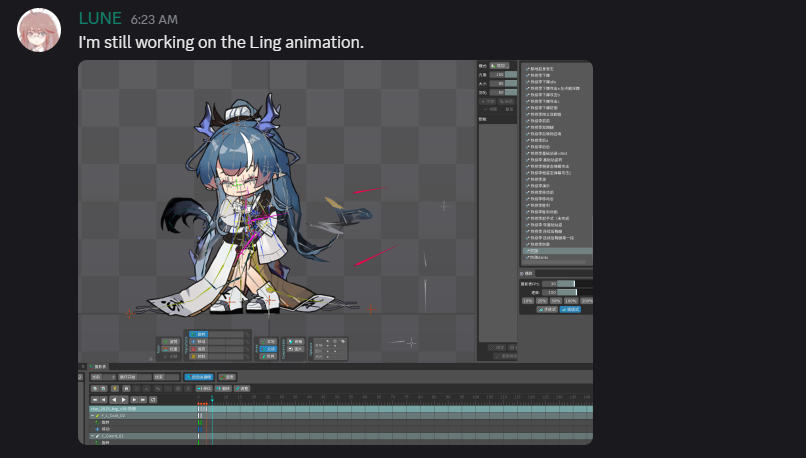
Task: Click the bone select icon in Options header
Action: 327,341
